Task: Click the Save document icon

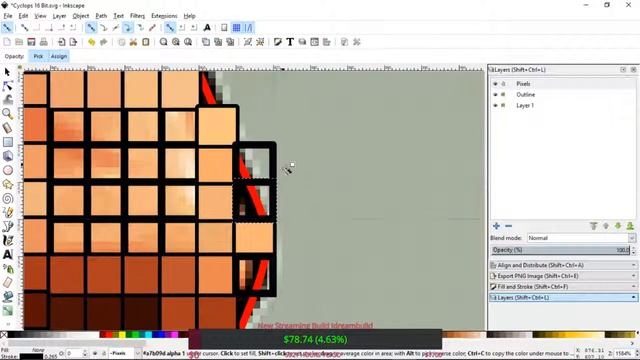Action: click(31, 42)
